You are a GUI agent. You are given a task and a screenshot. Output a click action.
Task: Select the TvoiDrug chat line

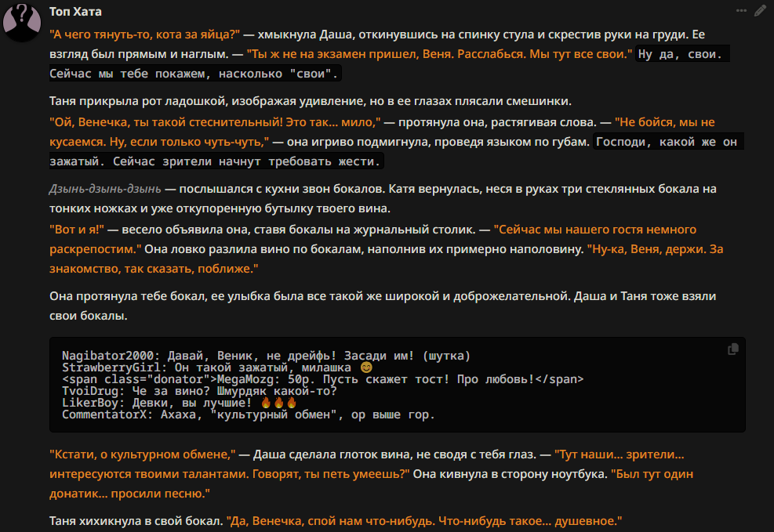point(199,391)
